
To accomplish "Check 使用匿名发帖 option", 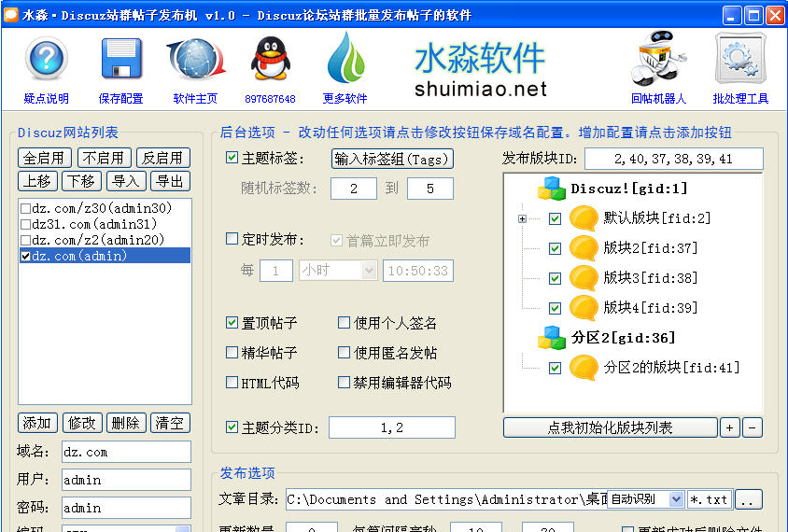I will tap(344, 352).
